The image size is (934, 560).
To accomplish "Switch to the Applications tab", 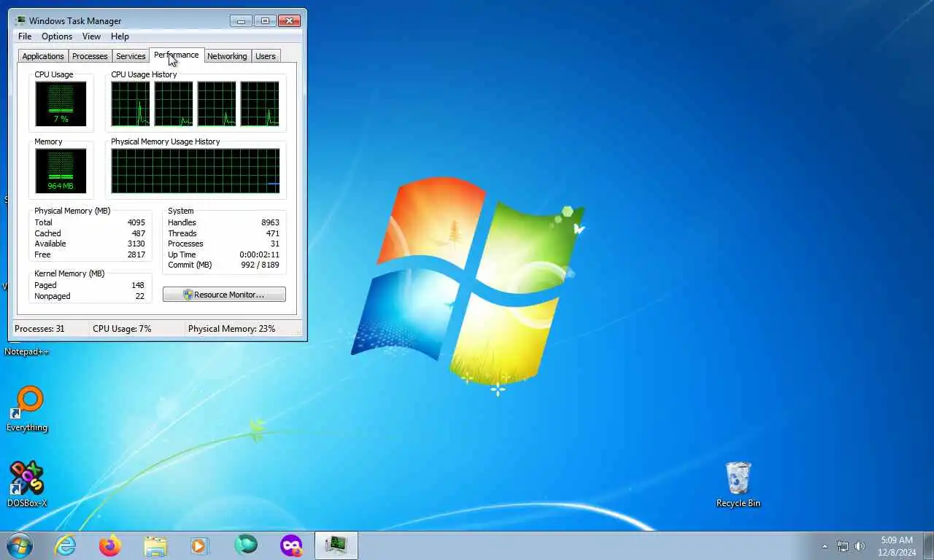I will (43, 56).
